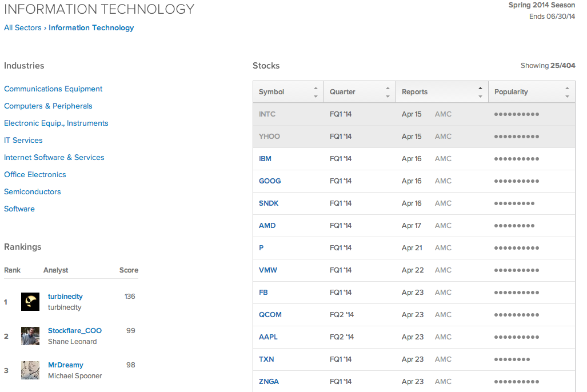Open the FB stock page

click(263, 293)
